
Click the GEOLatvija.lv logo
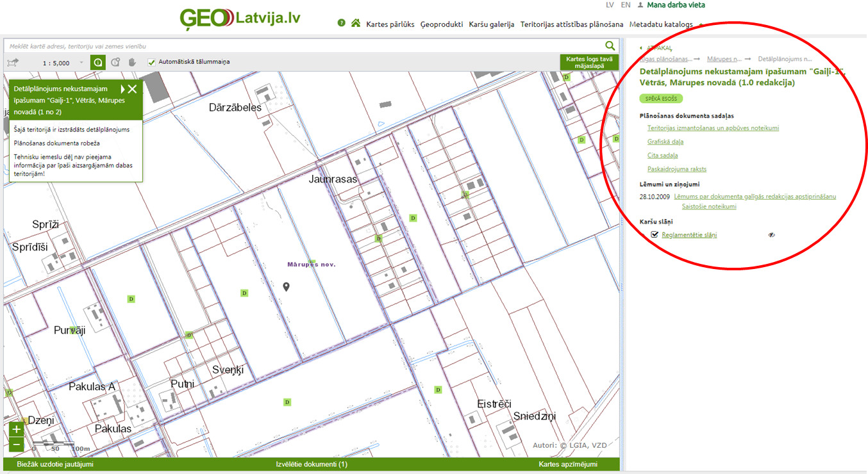[x=240, y=18]
